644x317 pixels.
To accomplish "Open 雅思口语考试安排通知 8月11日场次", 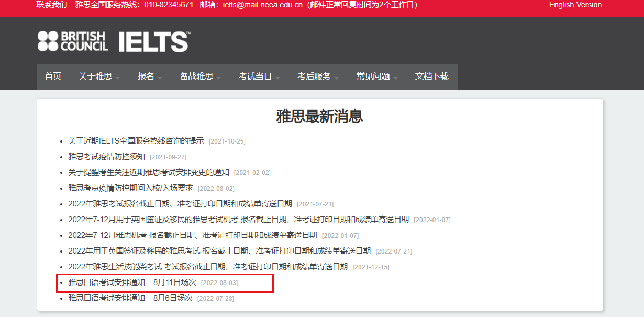I will tap(132, 282).
